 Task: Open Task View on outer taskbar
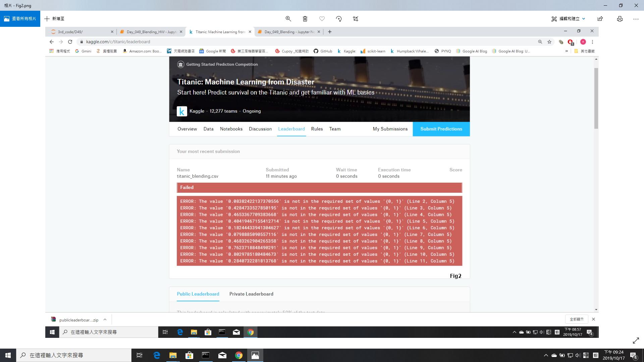(x=140, y=355)
